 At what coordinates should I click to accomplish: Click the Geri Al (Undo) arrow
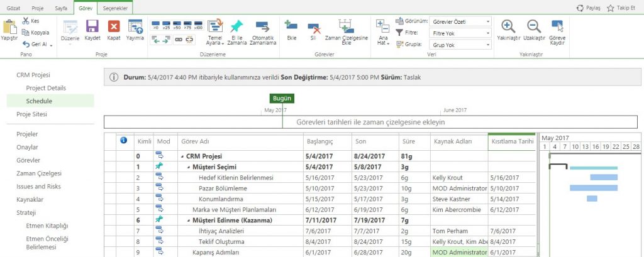(26, 45)
